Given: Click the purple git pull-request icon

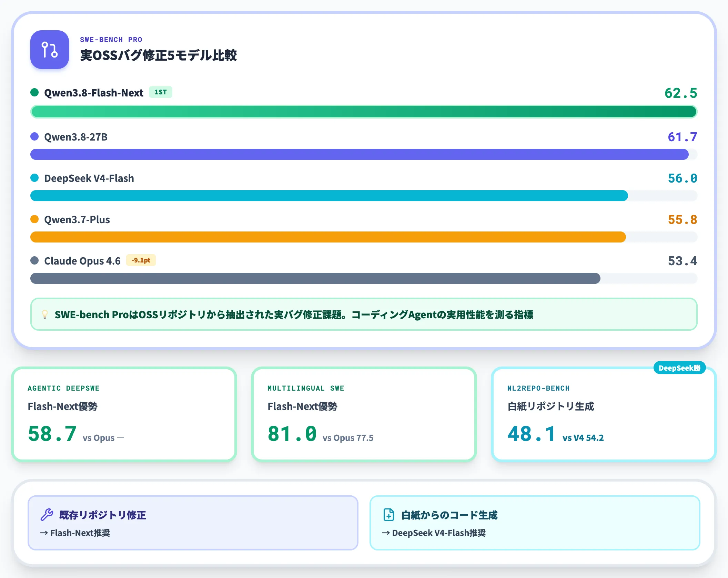Looking at the screenshot, I should point(50,50).
